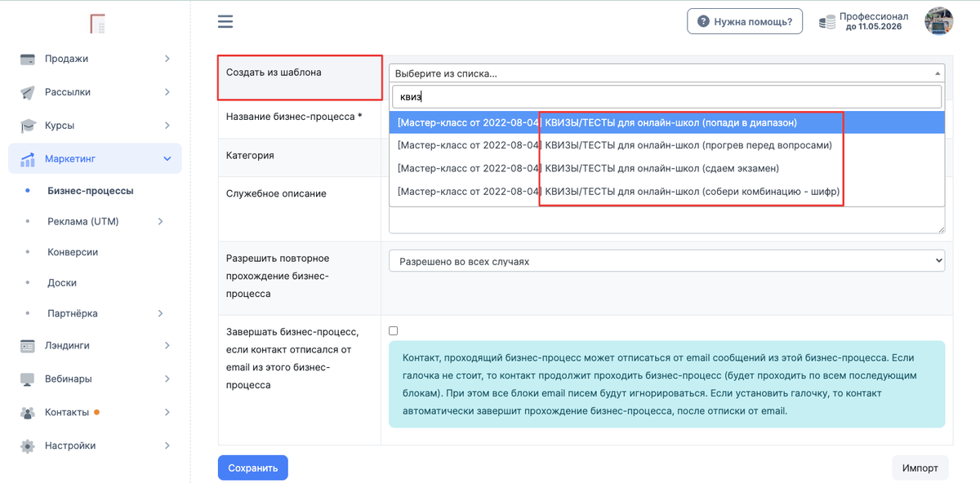Collapse the Выберите из списка template dropdown
980x483 pixels.
(666, 73)
